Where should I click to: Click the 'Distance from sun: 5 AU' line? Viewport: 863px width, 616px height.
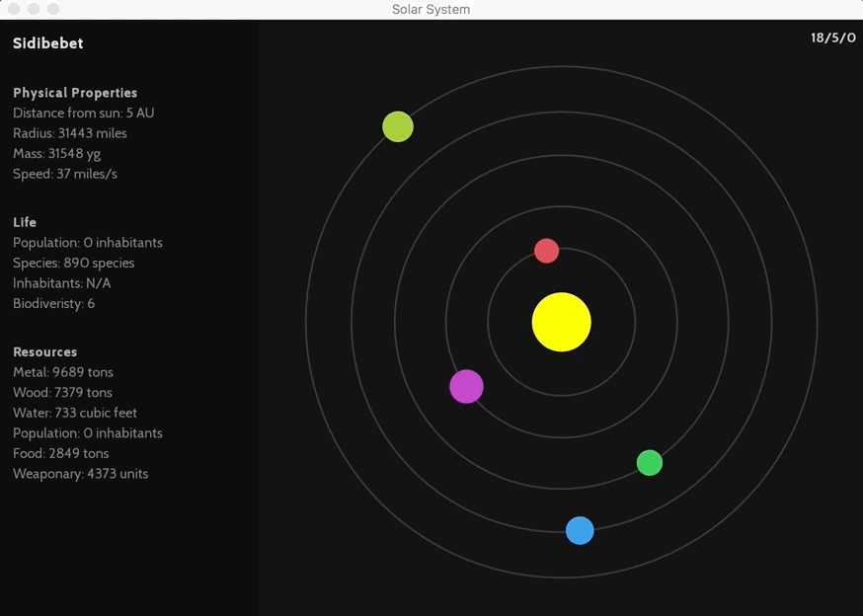tap(84, 113)
